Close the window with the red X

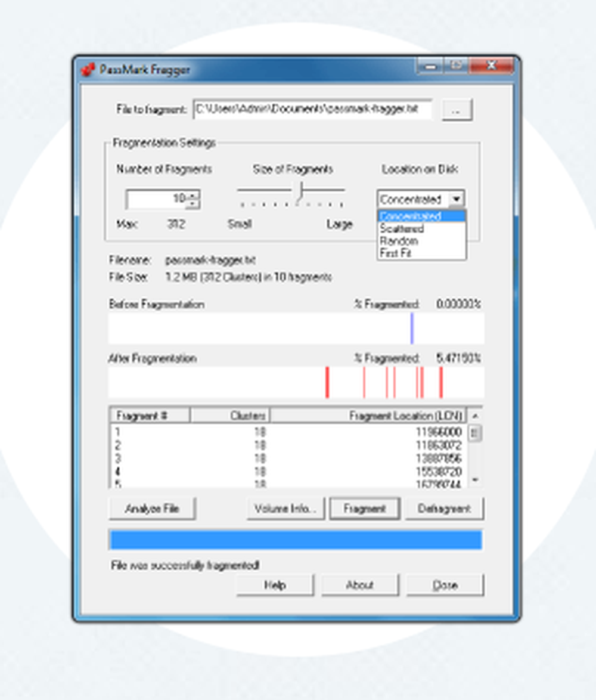[x=491, y=66]
